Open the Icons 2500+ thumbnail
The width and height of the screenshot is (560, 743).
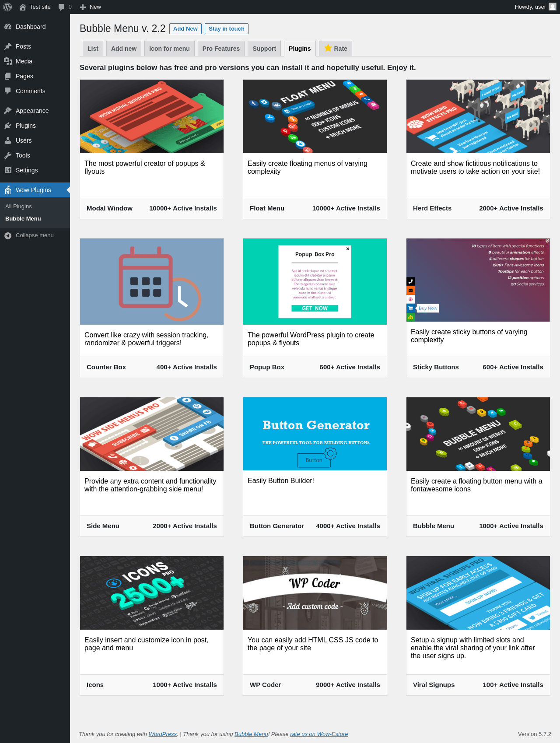(x=152, y=593)
